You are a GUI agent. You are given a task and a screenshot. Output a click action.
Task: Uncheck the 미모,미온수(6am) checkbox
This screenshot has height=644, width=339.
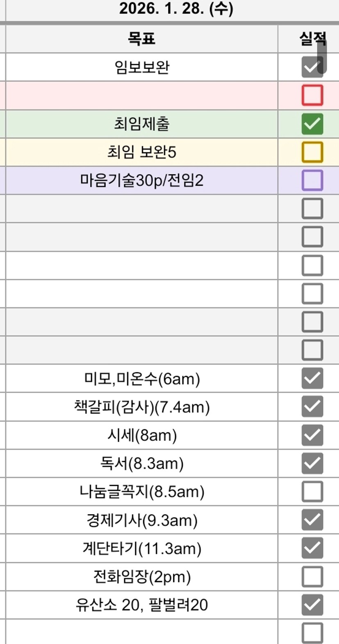pos(312,378)
